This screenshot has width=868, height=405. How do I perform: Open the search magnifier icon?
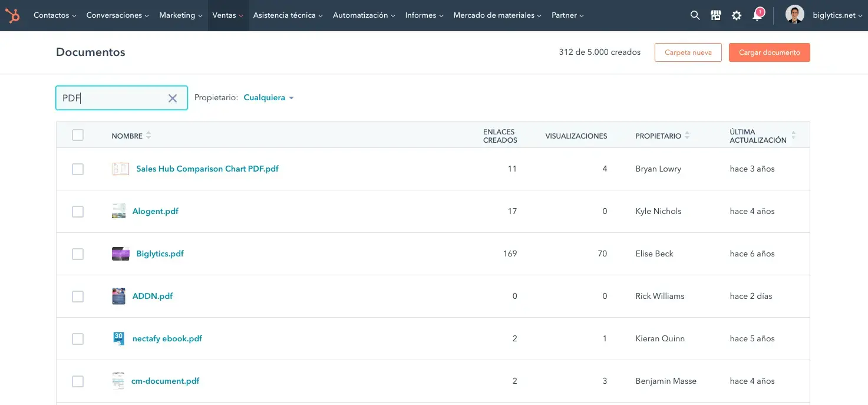coord(695,16)
